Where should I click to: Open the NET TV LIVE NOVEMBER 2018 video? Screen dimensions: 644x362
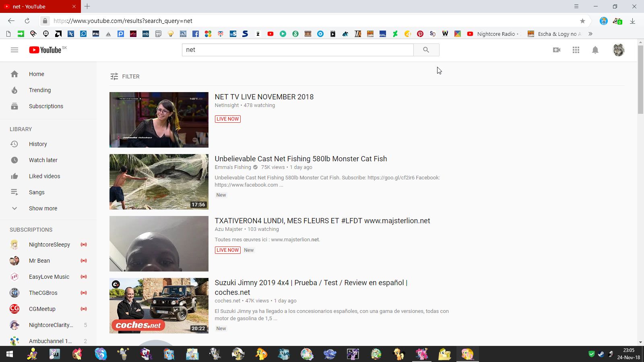[x=264, y=97]
